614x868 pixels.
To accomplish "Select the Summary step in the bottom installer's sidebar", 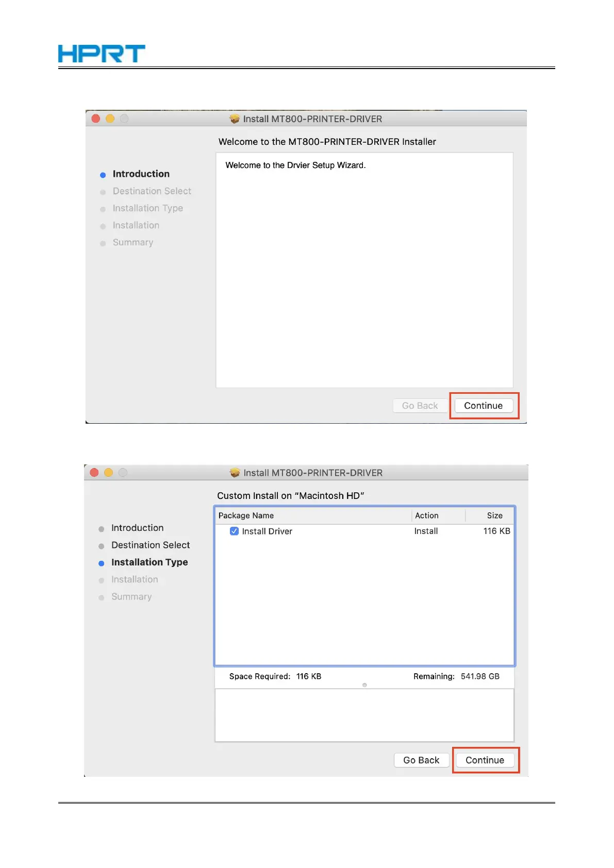I will tap(131, 596).
